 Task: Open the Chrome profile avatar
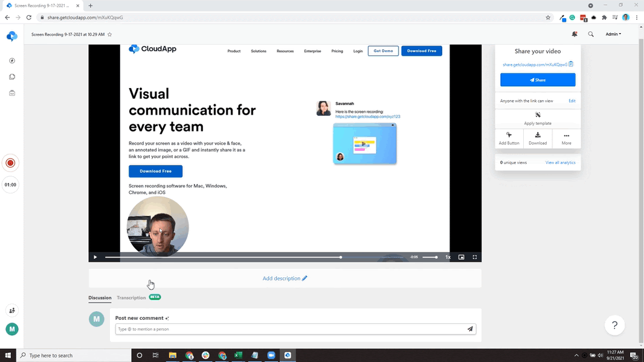point(625,17)
